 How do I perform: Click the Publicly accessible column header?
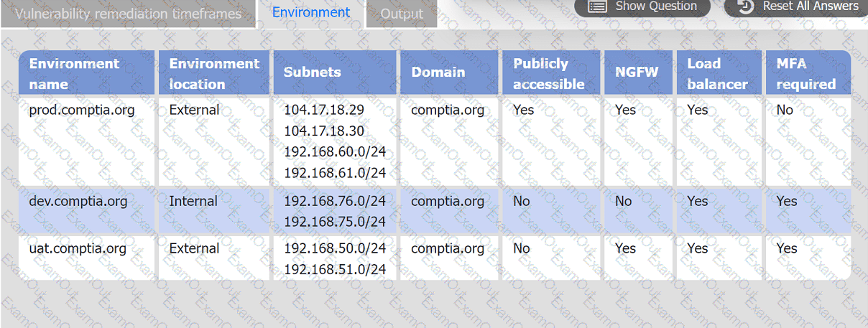(x=550, y=73)
